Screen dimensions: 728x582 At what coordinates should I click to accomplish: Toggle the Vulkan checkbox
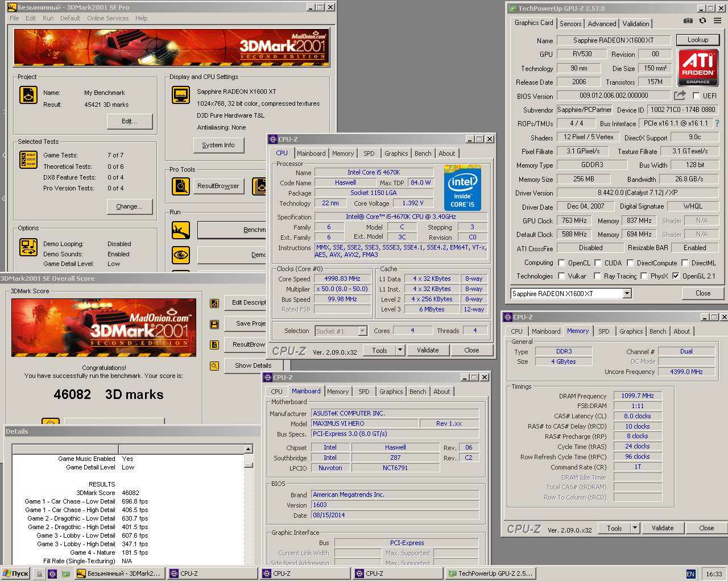pyautogui.click(x=561, y=276)
